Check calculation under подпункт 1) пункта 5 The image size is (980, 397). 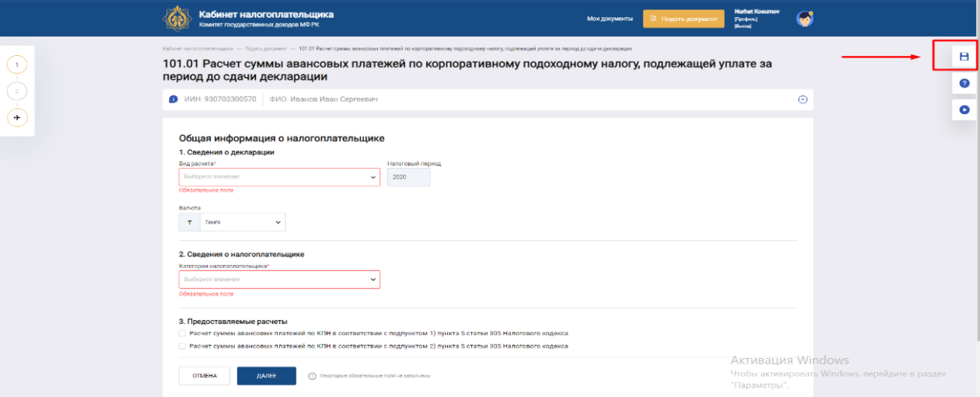[182, 333]
